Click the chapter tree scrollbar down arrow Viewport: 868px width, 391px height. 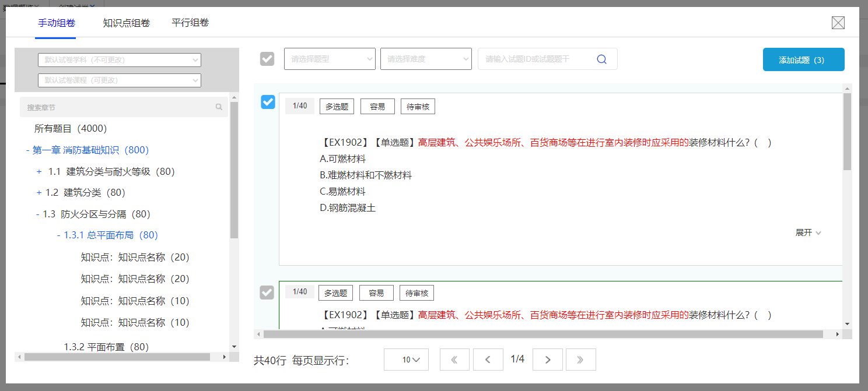pyautogui.click(x=235, y=347)
